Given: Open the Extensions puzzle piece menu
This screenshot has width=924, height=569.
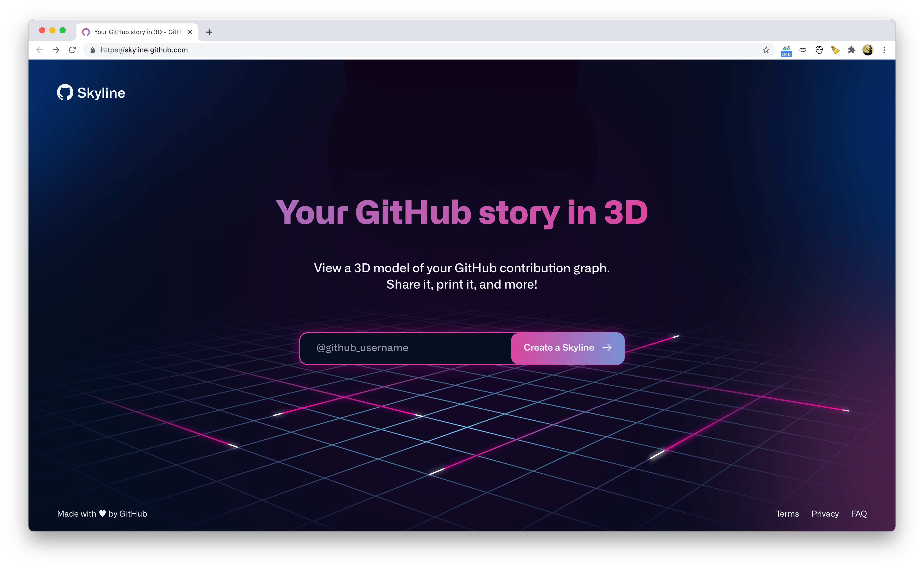Looking at the screenshot, I should click(852, 50).
